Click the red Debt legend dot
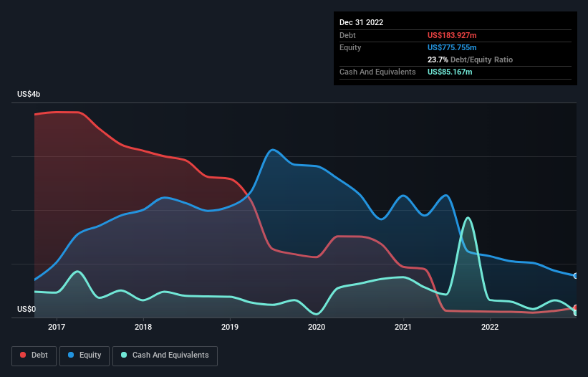The width and height of the screenshot is (588, 377). [x=23, y=355]
